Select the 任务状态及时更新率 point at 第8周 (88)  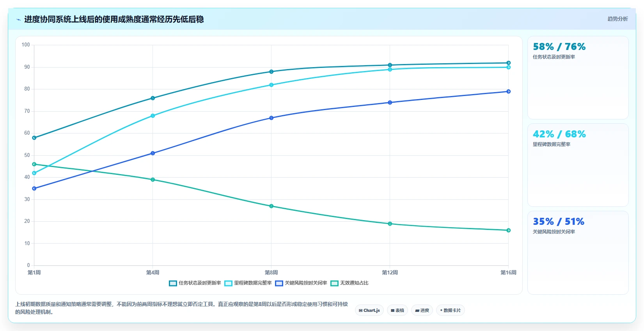coord(271,72)
